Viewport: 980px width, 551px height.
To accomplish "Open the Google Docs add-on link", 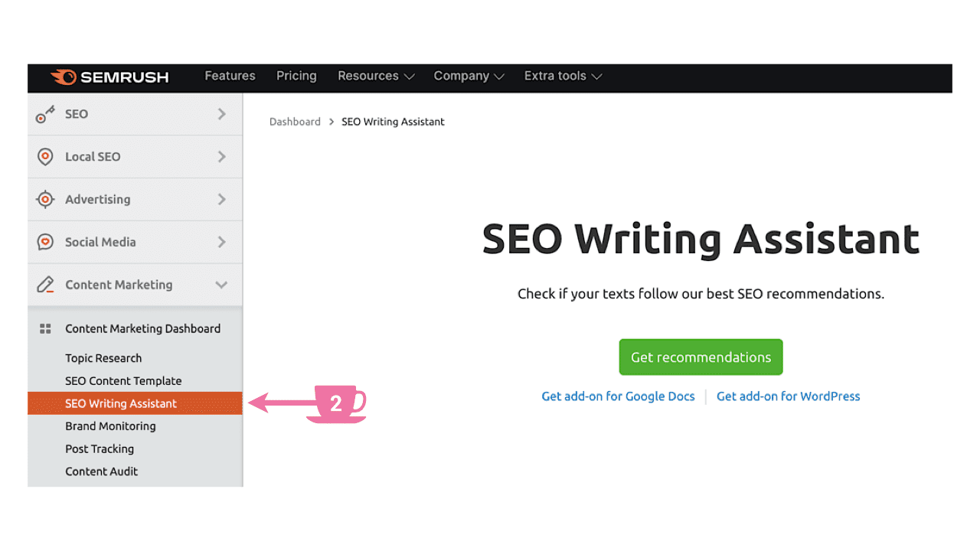I will click(618, 396).
